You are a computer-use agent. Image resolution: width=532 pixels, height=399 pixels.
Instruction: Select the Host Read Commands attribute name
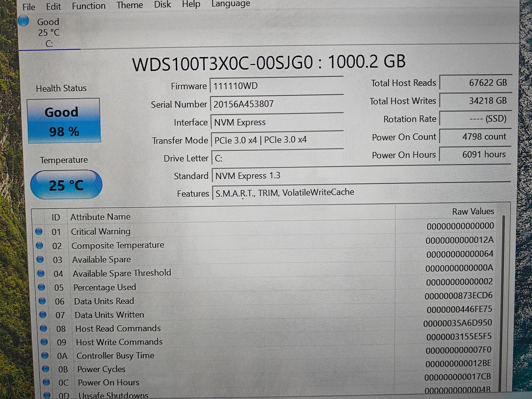[118, 328]
